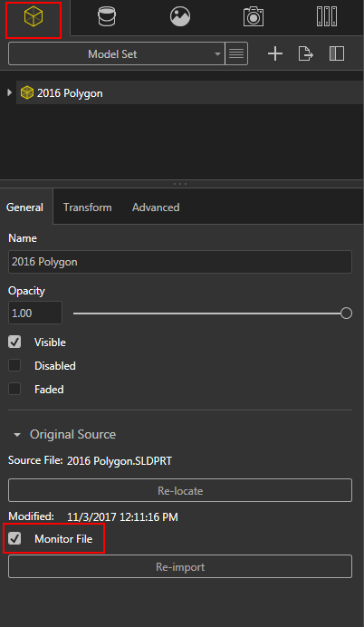Click the Re-import button
364x627 pixels.
point(180,566)
